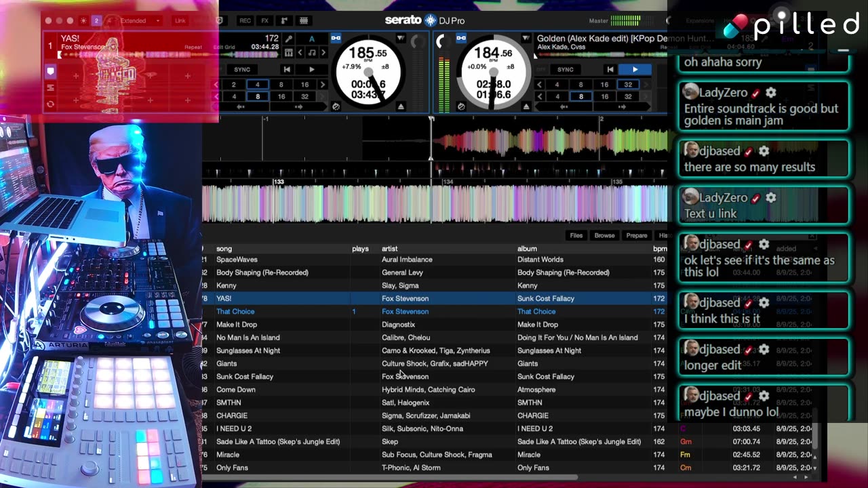Click the music note key icon on left deck
This screenshot has width=868, height=488.
(311, 52)
